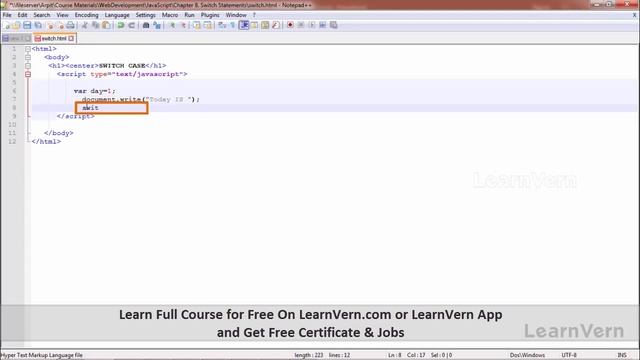Copy selection using the toolbar icon
The height and width of the screenshot is (360, 640).
[x=95, y=25]
